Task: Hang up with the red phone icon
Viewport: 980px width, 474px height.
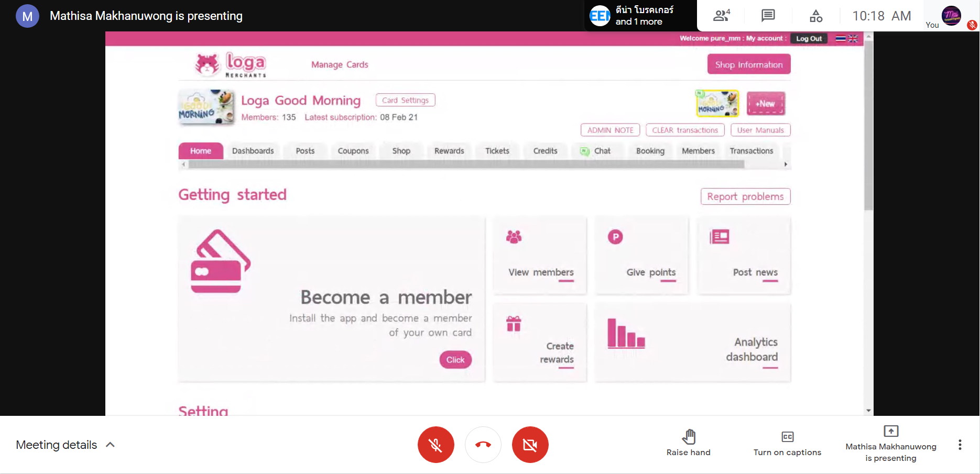Action: pyautogui.click(x=483, y=445)
